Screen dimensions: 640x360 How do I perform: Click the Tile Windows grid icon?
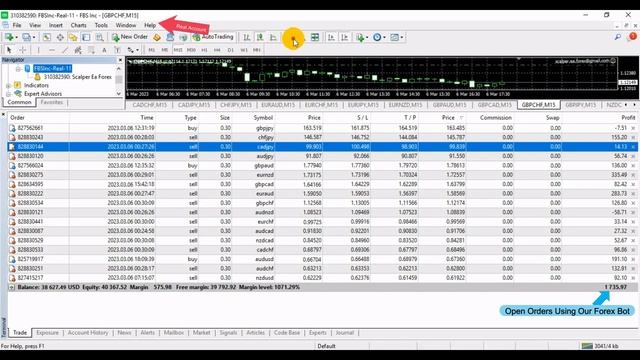click(x=315, y=37)
